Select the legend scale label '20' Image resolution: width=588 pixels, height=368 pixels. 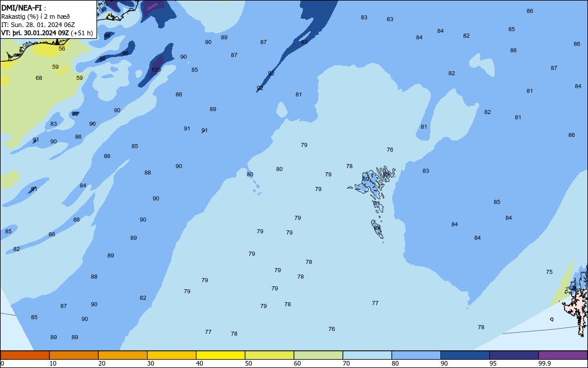[102, 363]
